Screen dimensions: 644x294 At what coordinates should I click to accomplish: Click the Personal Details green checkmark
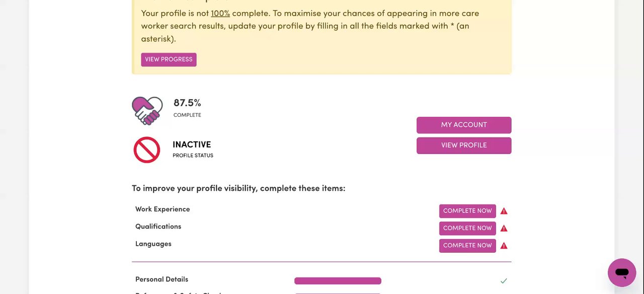pos(504,281)
